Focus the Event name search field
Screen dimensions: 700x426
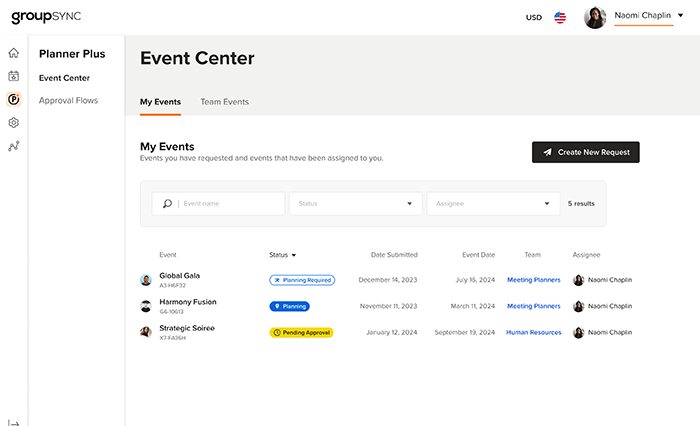tap(218, 204)
